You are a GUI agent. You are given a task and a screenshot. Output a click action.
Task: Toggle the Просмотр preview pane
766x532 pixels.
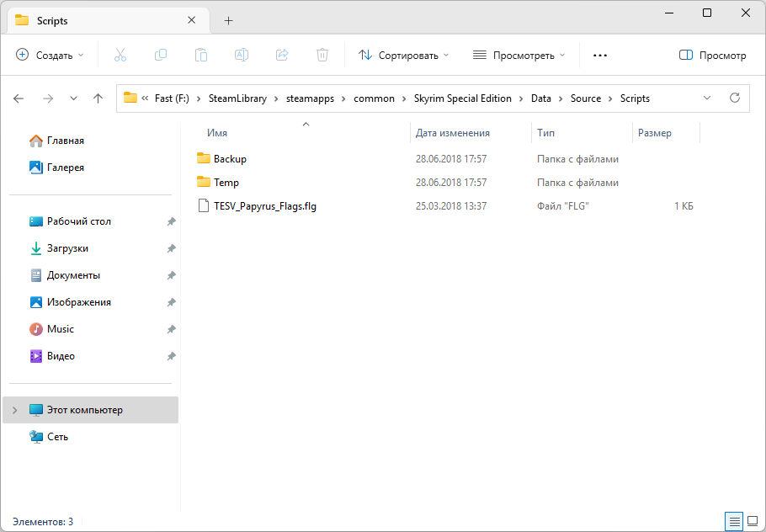(712, 55)
